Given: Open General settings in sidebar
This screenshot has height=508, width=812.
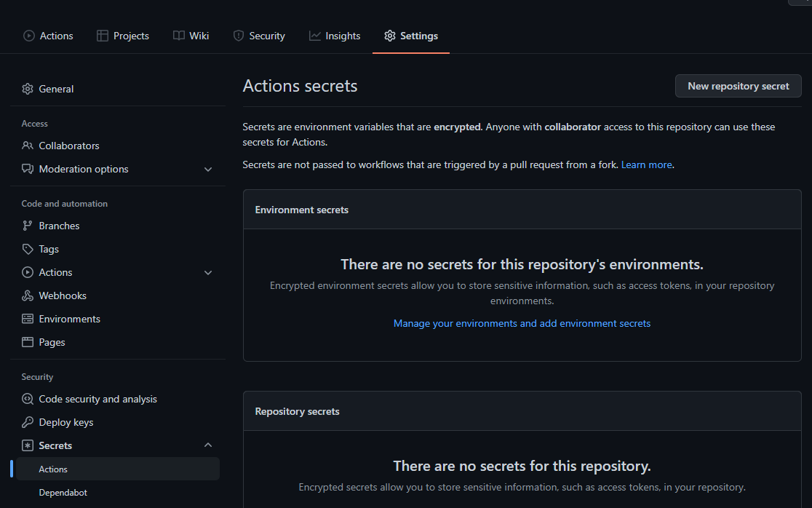Looking at the screenshot, I should click(118, 89).
